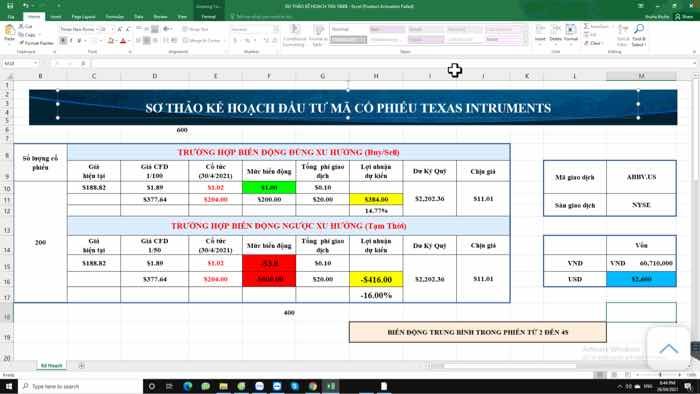Click the AutoSum sigma icon
The height and width of the screenshot is (394, 700).
click(x=587, y=26)
